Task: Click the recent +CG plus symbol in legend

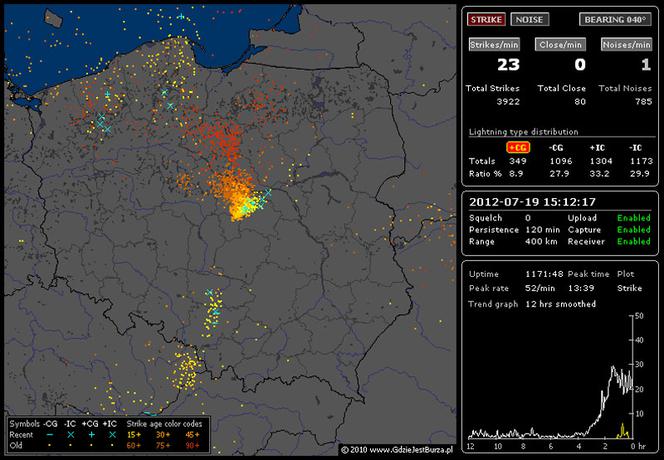Action: coord(91,435)
